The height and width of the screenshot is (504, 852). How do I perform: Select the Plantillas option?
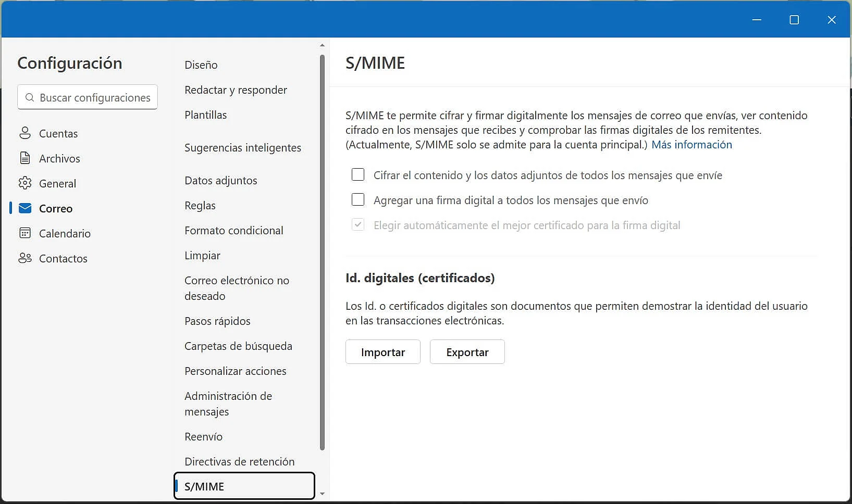pyautogui.click(x=205, y=115)
